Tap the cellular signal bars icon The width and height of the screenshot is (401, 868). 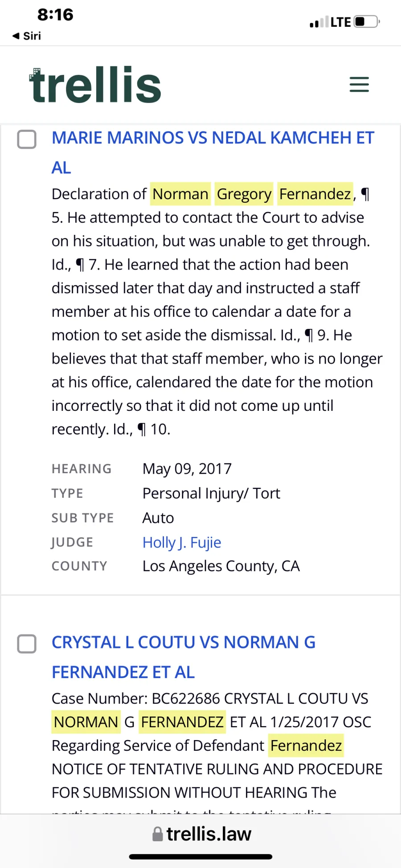319,22
